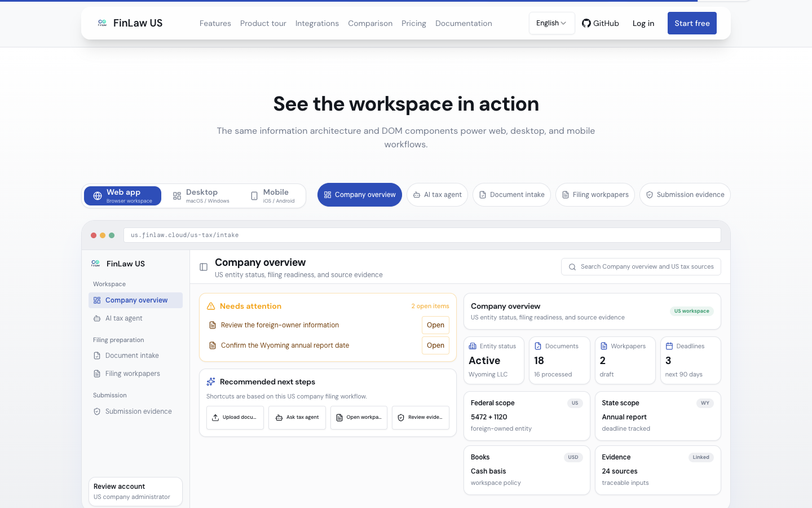Image resolution: width=812 pixels, height=508 pixels.
Task: Open Product tour nav link
Action: tap(263, 23)
